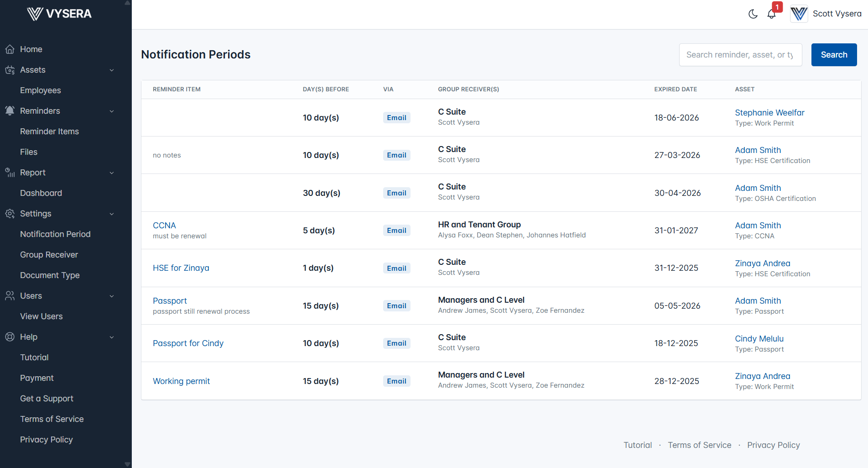
Task: Open Tutorial in sidebar
Action: click(34, 358)
